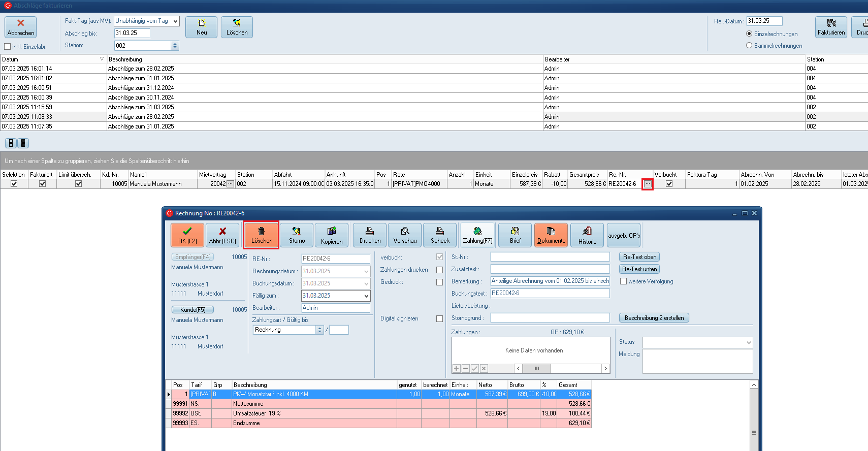Viewport: 868px width, 451px height.
Task: Click the Fakturieren toolbar button
Action: pyautogui.click(x=831, y=27)
